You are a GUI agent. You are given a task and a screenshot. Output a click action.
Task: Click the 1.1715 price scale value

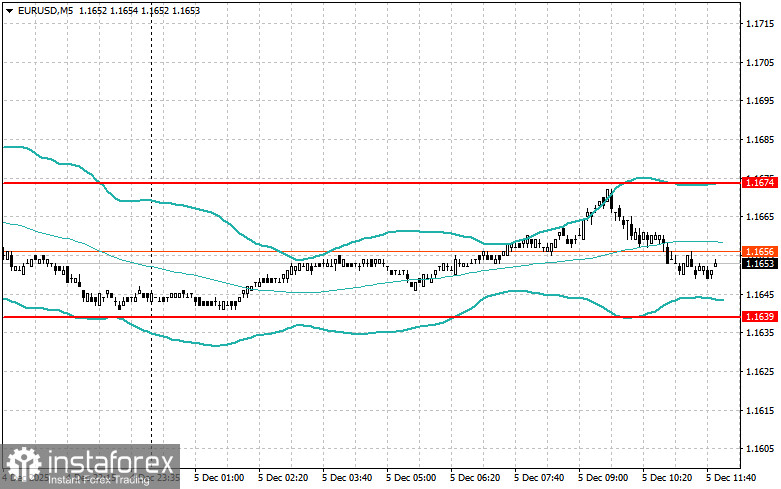pos(760,23)
